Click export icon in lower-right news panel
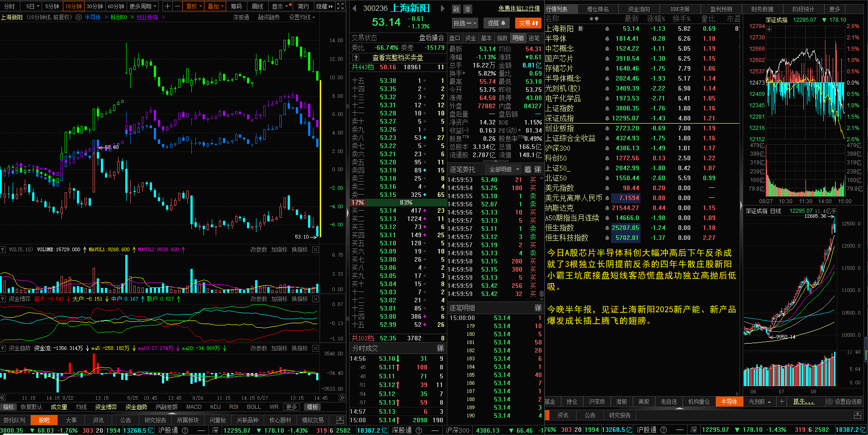Image resolution: width=868 pixels, height=435 pixels. coord(857,415)
